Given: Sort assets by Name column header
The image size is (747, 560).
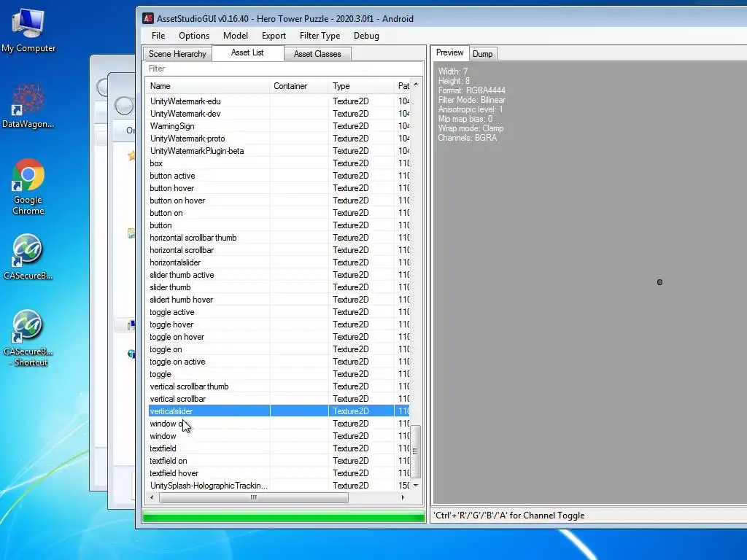Looking at the screenshot, I should coord(207,86).
